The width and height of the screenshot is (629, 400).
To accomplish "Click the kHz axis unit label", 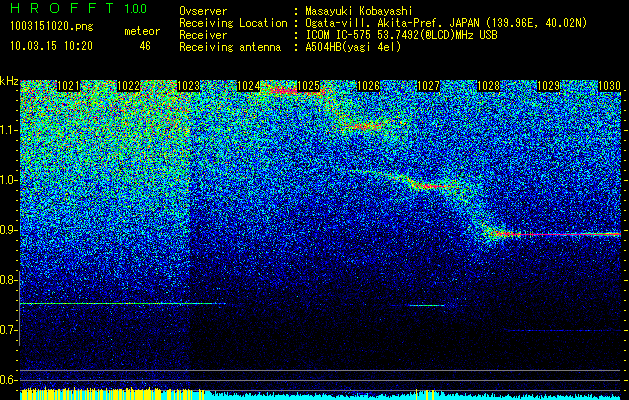I will click(x=9, y=81).
